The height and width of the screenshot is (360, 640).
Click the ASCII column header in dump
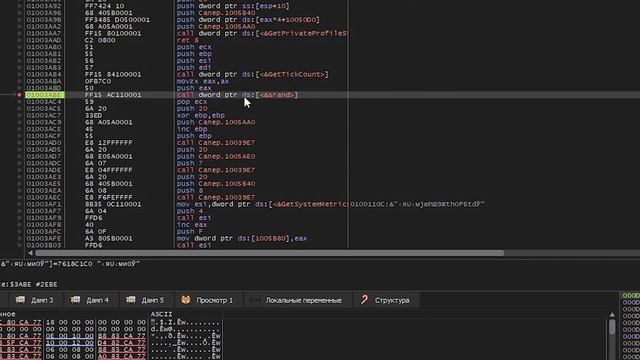pos(162,314)
